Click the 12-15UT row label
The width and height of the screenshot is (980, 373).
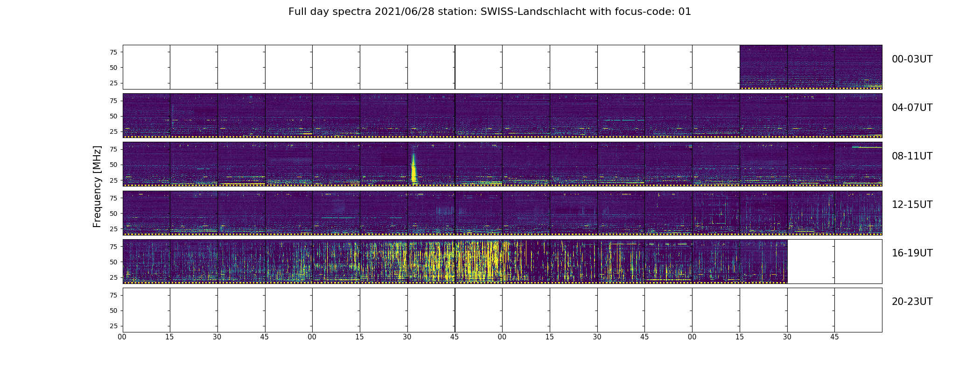coord(912,205)
